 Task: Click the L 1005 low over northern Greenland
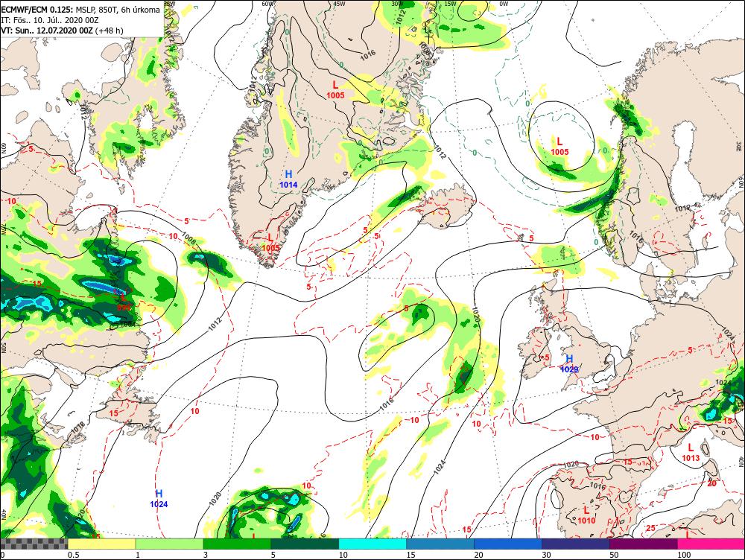click(x=335, y=90)
